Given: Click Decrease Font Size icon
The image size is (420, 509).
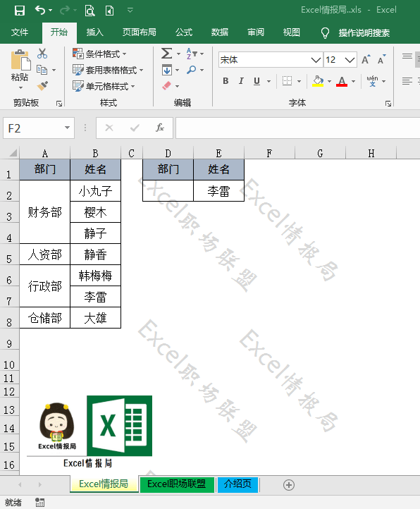Looking at the screenshot, I should [x=382, y=60].
